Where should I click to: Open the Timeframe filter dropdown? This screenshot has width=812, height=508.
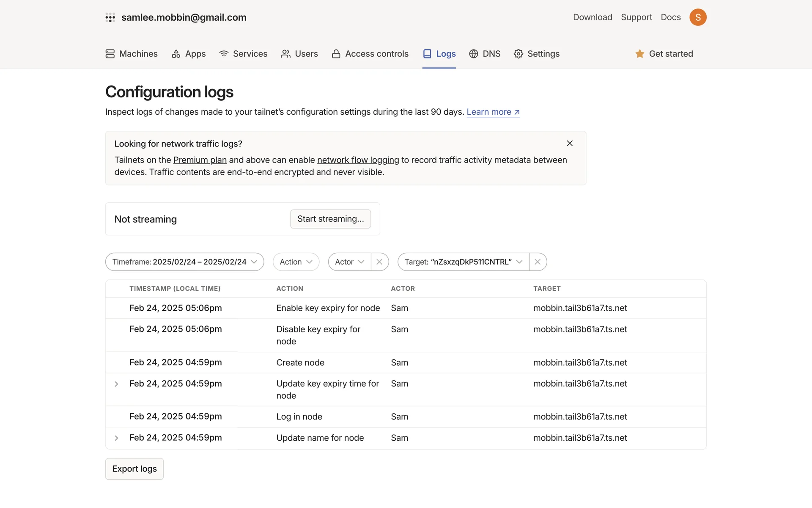184,262
